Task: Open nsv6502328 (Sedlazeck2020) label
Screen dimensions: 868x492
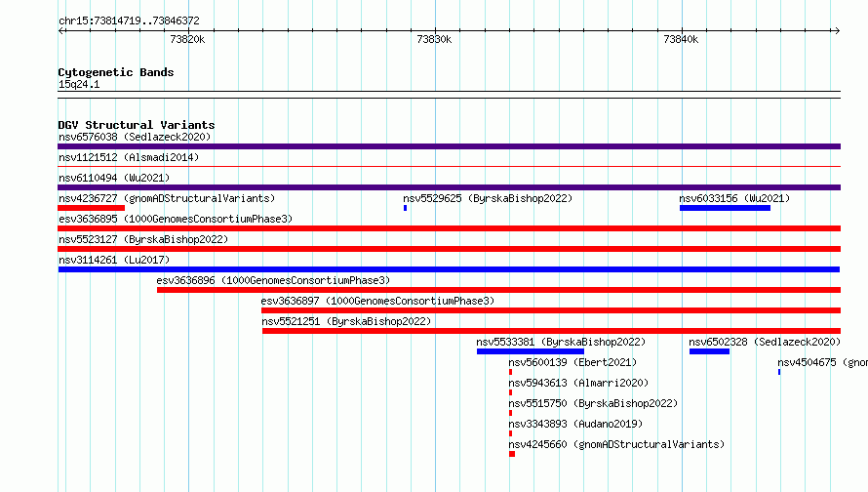Action: (765, 342)
